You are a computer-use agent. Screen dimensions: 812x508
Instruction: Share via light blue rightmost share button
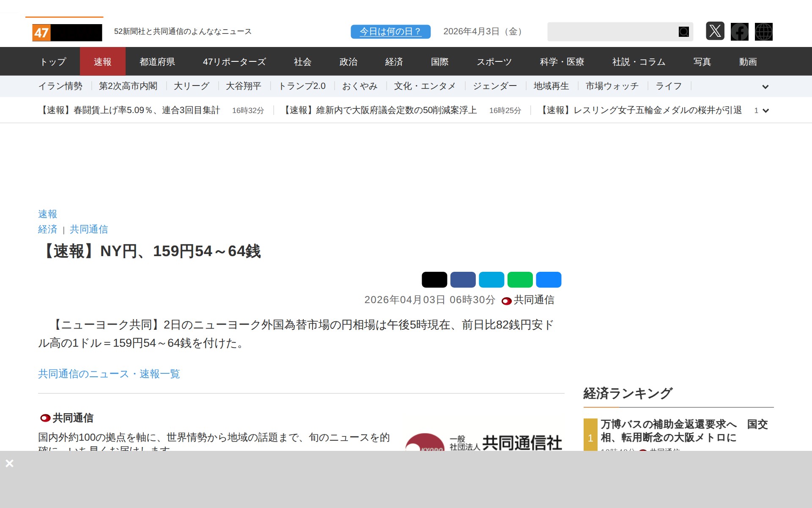[x=549, y=280]
